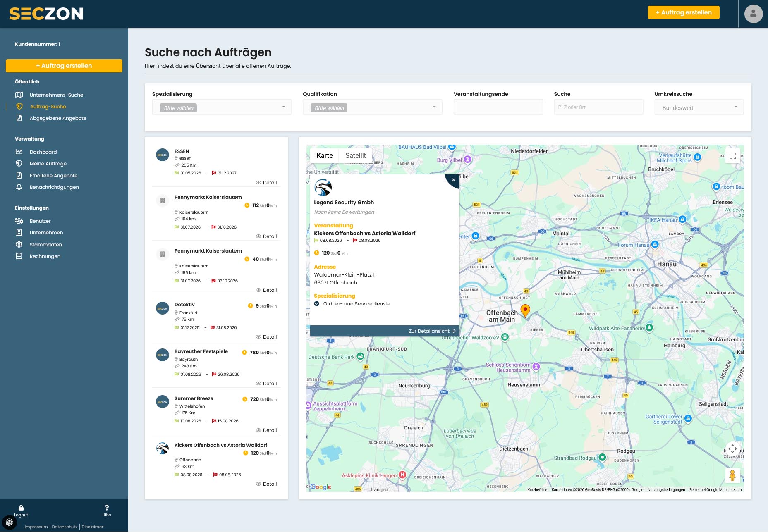768x532 pixels.
Task: Click the orange map marker in Offenbach
Action: click(x=525, y=310)
